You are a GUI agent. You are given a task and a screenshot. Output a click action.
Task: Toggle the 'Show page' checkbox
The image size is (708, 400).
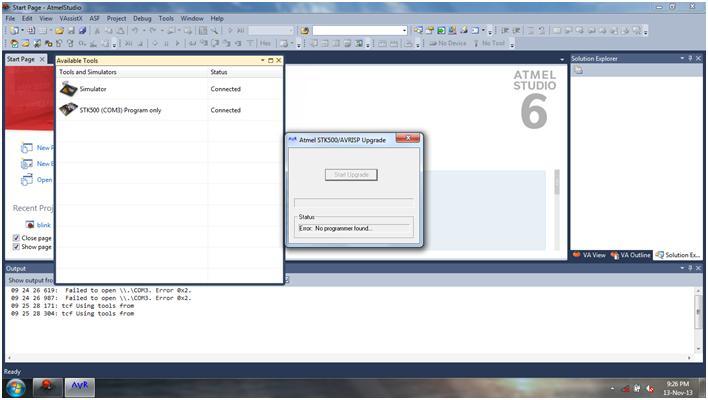pyautogui.click(x=16, y=247)
